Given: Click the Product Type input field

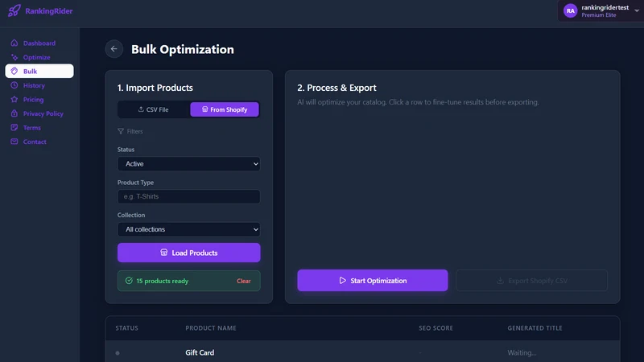Looking at the screenshot, I should (188, 196).
